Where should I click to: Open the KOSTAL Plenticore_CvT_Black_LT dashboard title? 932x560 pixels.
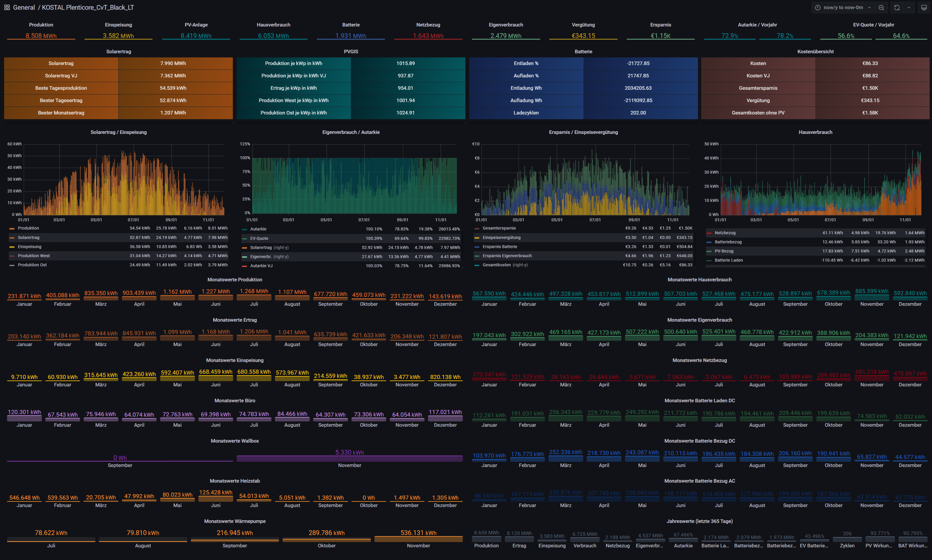pos(88,7)
